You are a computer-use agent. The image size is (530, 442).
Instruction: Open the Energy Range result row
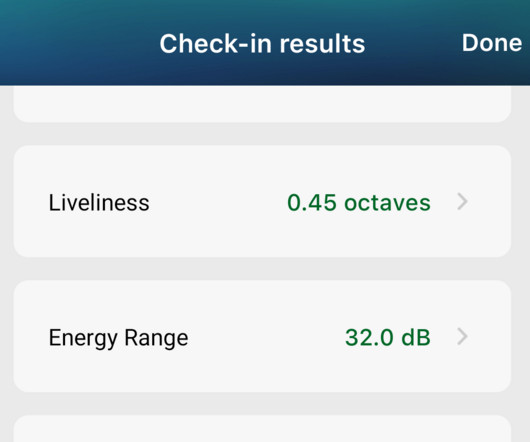tap(262, 336)
